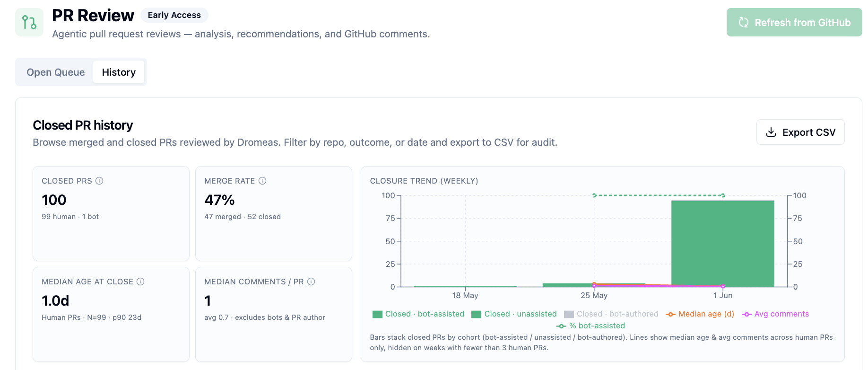Show info tooltip for Merge Rate
868x370 pixels.
pos(262,181)
